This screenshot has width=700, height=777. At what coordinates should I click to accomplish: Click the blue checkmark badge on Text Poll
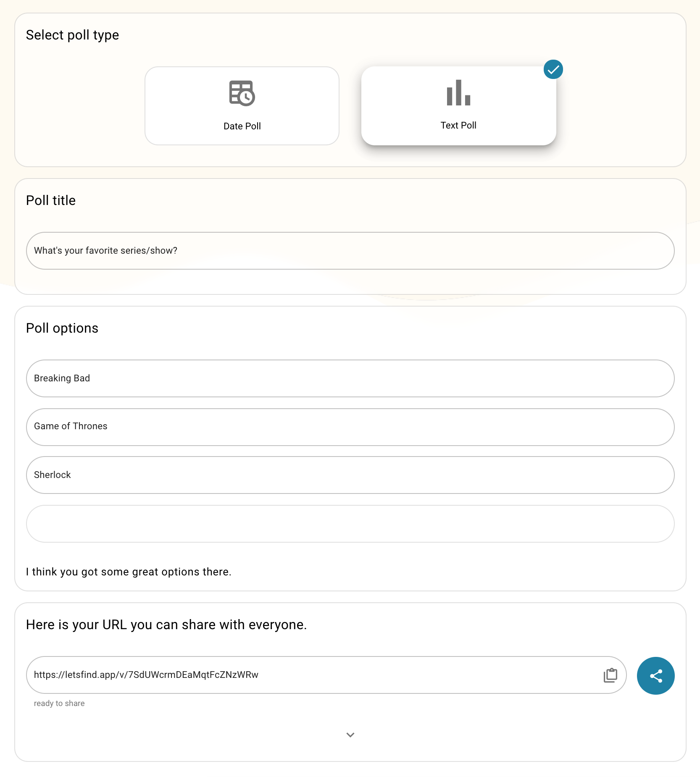(x=553, y=69)
